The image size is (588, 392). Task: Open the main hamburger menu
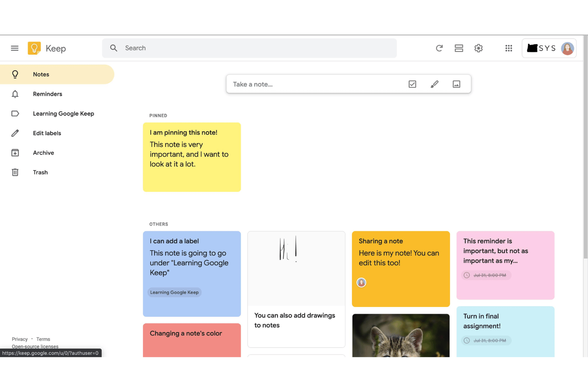pos(15,48)
